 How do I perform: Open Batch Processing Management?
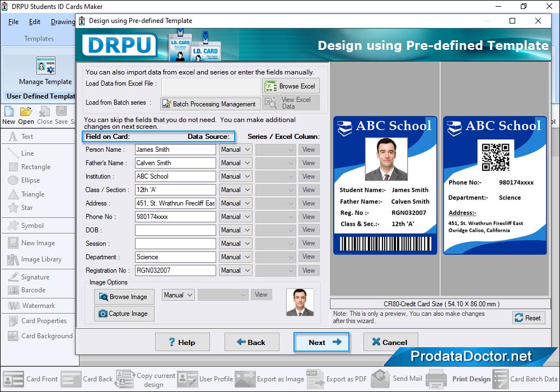coord(211,104)
